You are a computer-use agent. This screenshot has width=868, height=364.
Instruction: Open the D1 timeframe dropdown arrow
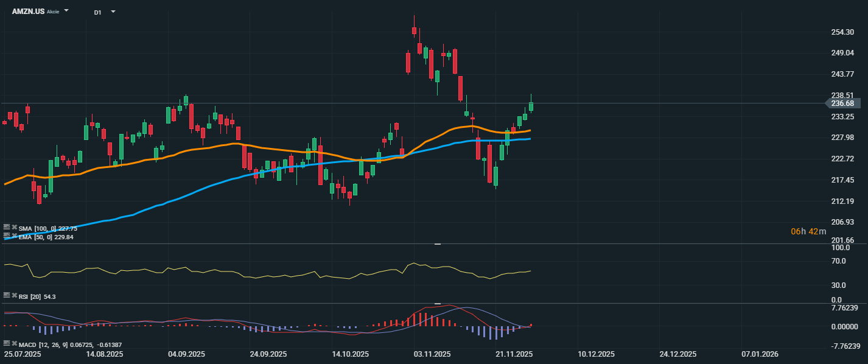click(113, 12)
